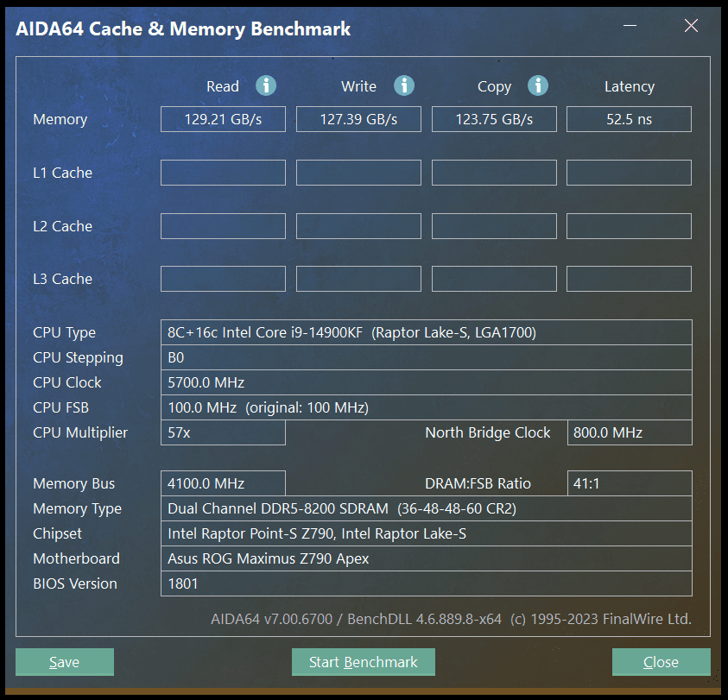Save the benchmark results
This screenshot has width=728, height=700.
click(x=65, y=662)
